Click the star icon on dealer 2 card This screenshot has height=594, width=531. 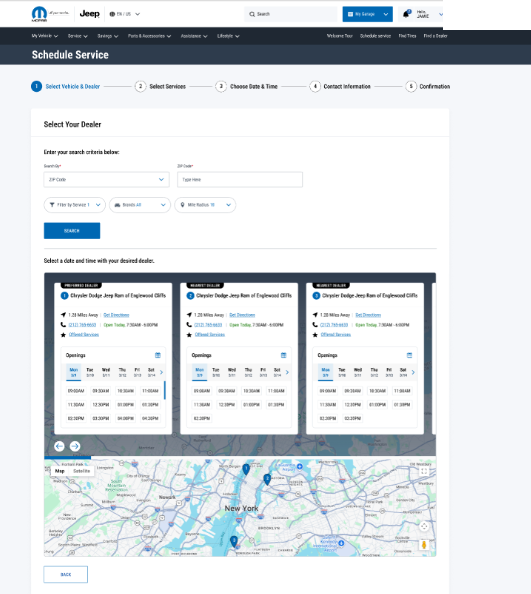pyautogui.click(x=189, y=335)
